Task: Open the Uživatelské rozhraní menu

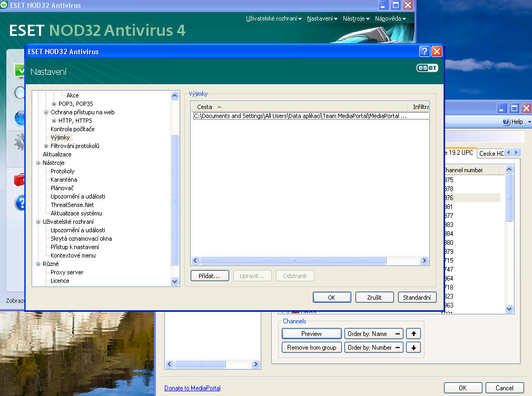Action: (273, 18)
